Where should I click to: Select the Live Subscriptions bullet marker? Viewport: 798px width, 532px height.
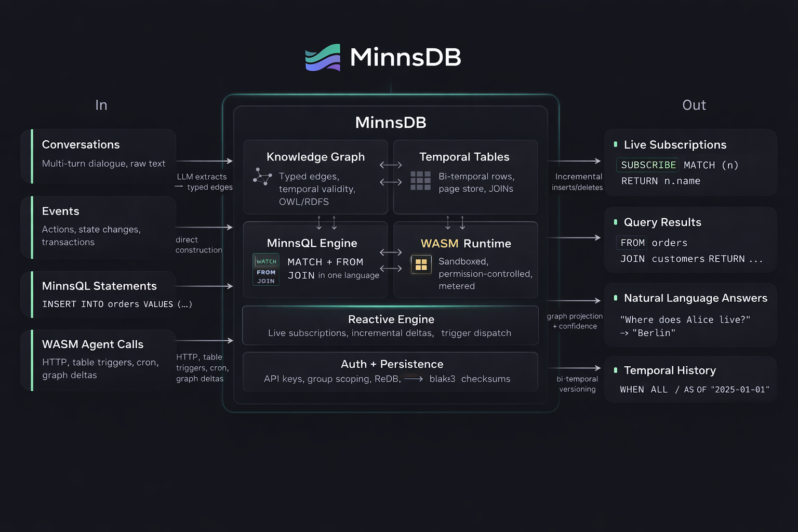click(x=616, y=144)
